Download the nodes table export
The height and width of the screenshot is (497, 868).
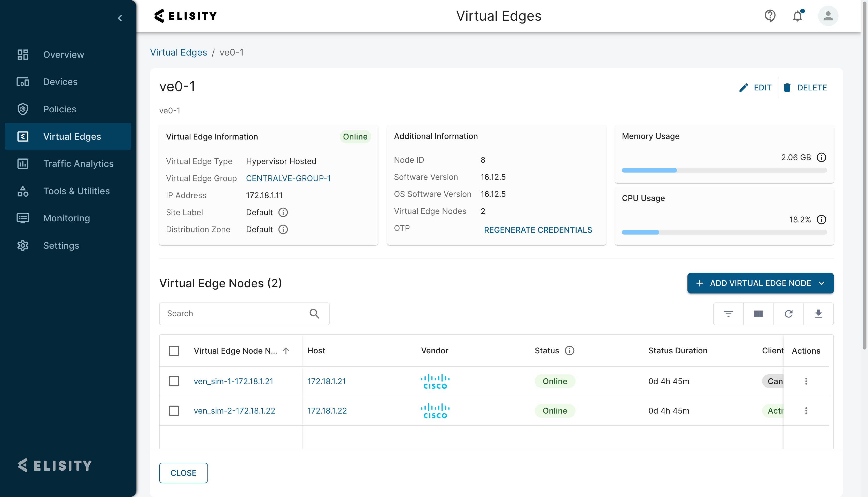(x=818, y=314)
